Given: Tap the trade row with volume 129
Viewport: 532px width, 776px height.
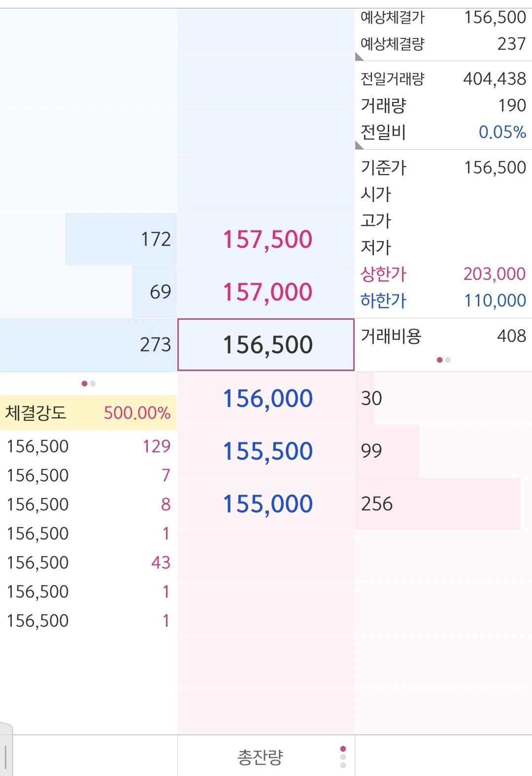Looking at the screenshot, I should [x=88, y=446].
